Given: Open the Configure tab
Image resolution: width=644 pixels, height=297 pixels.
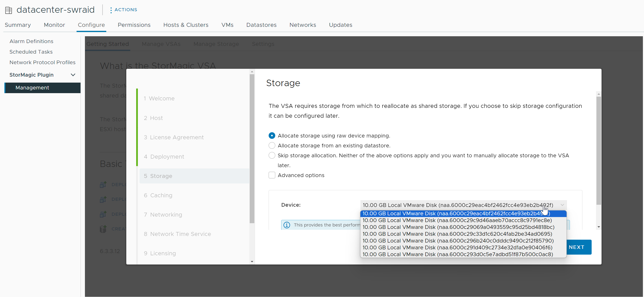Looking at the screenshot, I should click(91, 25).
